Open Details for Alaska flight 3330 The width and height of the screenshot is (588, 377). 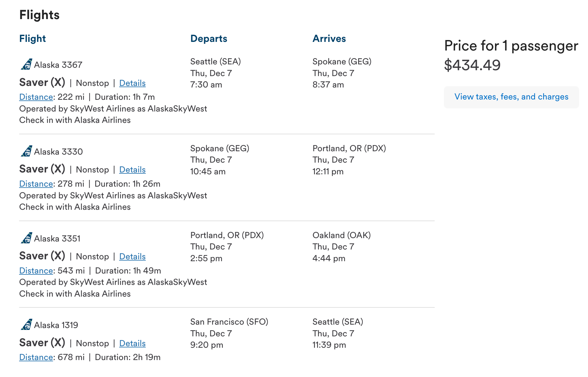coord(132,170)
